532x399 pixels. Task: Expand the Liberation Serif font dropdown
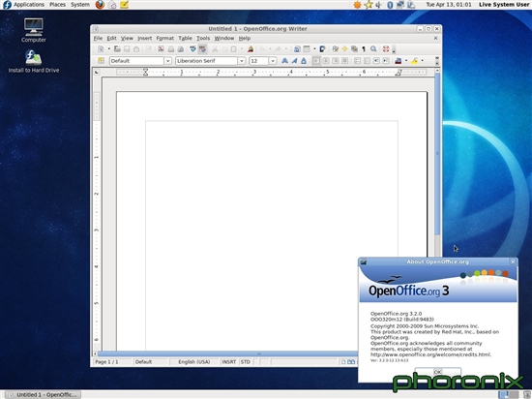(x=241, y=61)
